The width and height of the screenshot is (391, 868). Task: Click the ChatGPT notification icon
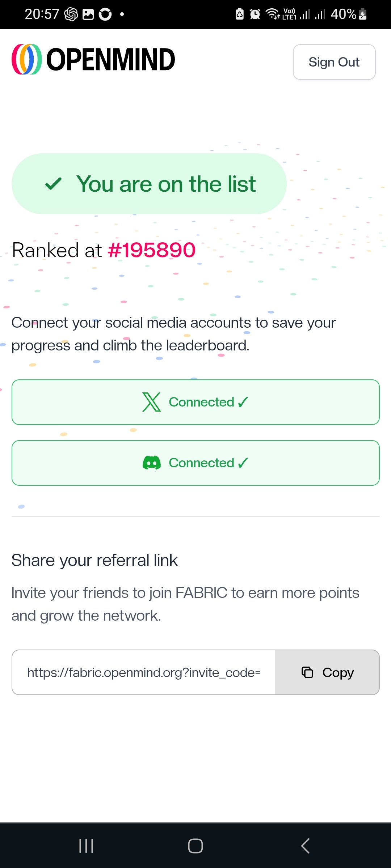(x=71, y=14)
